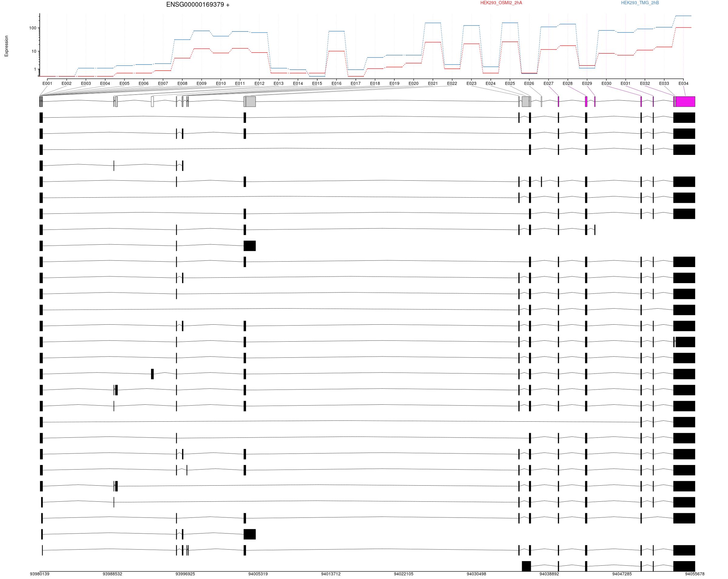
Task: Click exon label E031
Action: 626,83
